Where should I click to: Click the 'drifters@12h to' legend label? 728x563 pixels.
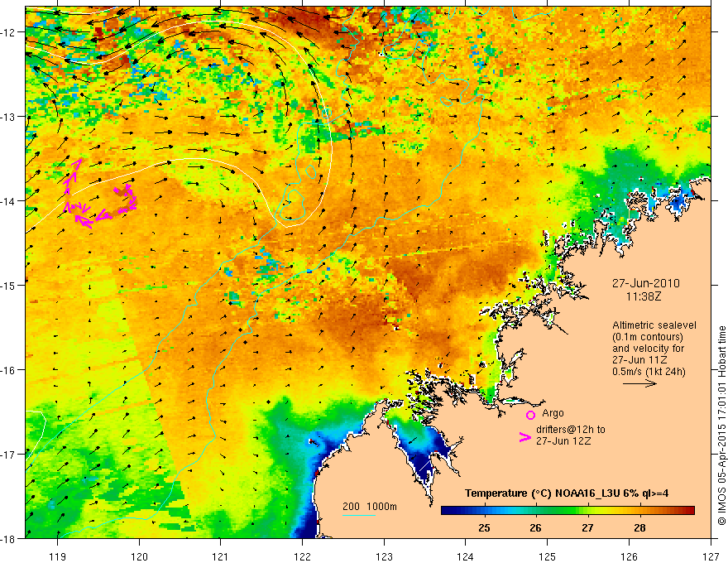[x=571, y=429]
